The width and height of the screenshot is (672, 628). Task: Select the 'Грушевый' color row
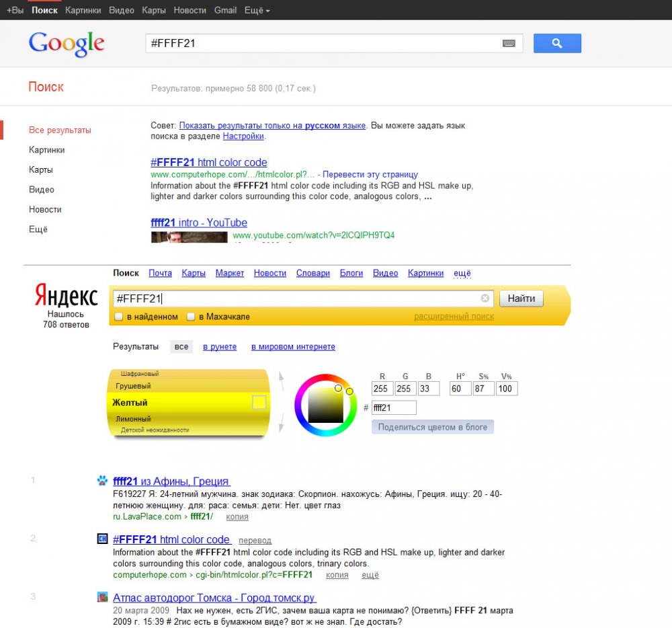tap(187, 386)
